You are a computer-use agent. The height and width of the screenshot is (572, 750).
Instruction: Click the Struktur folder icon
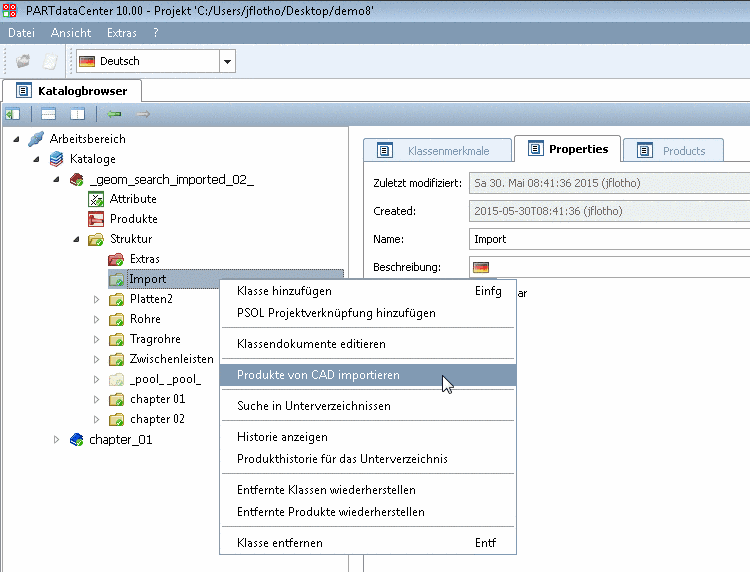(x=96, y=239)
